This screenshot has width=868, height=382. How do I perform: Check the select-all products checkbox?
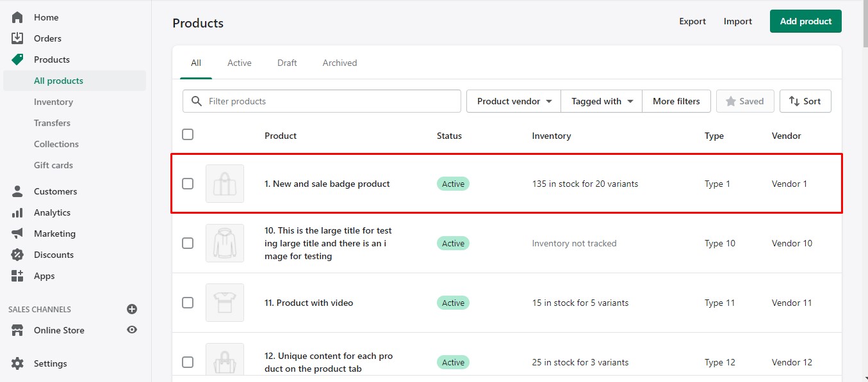[x=188, y=134]
